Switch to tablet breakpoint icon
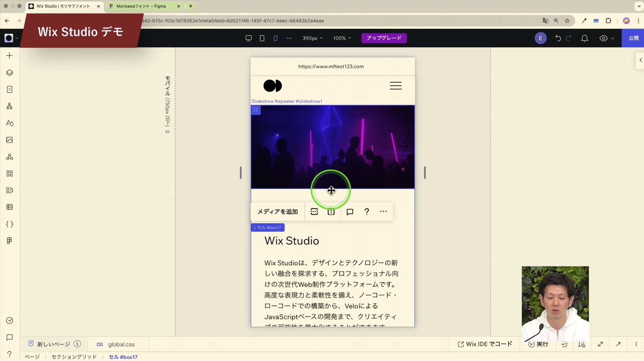644x361 pixels. pyautogui.click(x=262, y=38)
